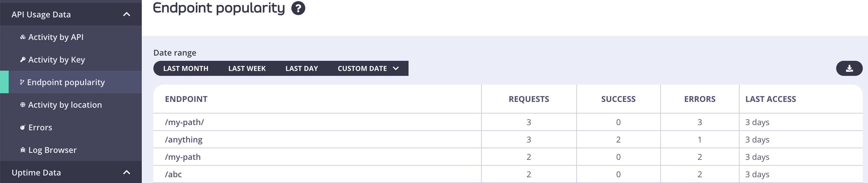Image resolution: width=868 pixels, height=183 pixels.
Task: Click the Errors sidebar icon
Action: click(x=23, y=127)
